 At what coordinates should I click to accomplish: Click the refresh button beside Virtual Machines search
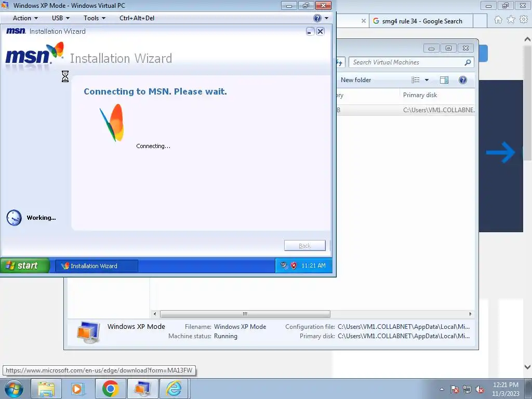[340, 62]
